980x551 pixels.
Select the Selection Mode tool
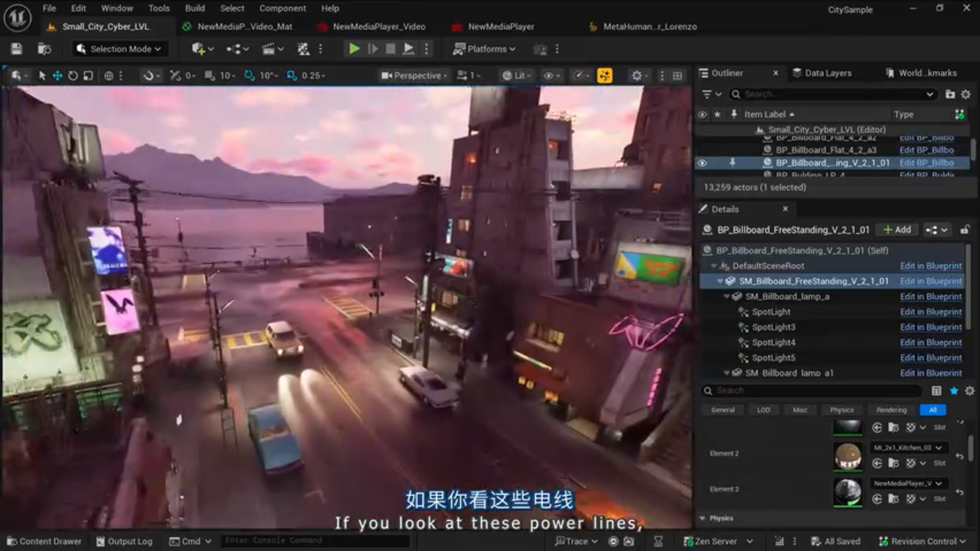[119, 48]
